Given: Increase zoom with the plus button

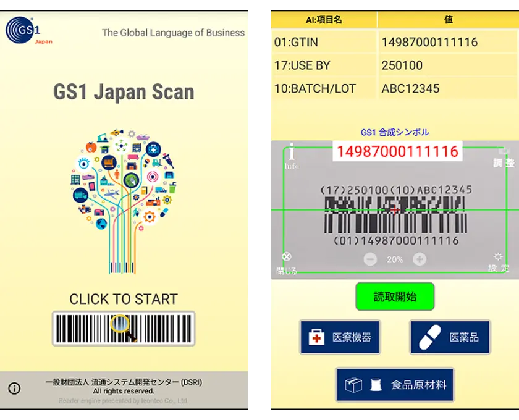Looking at the screenshot, I should coord(420,259).
